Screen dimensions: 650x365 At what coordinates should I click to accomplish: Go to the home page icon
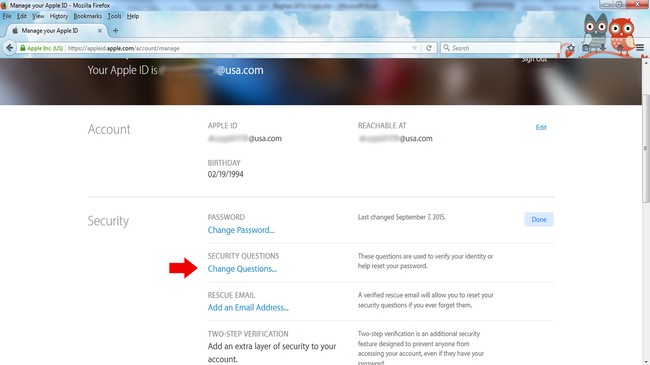620,48
